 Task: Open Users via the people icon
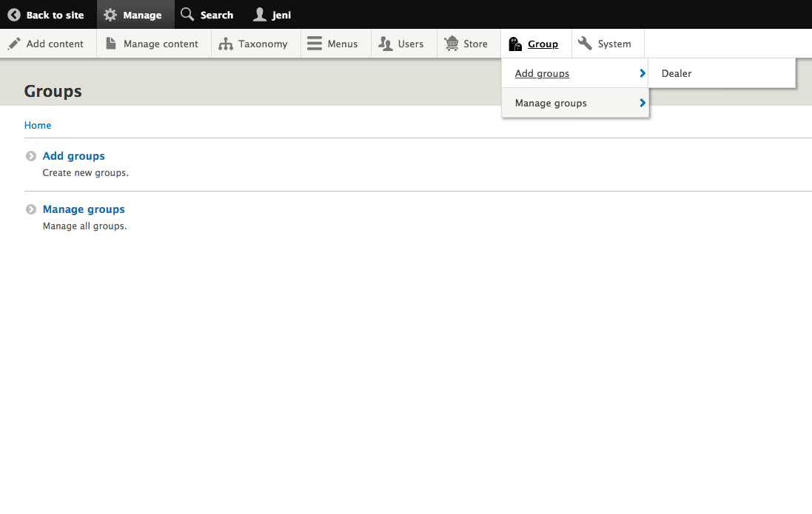click(384, 44)
